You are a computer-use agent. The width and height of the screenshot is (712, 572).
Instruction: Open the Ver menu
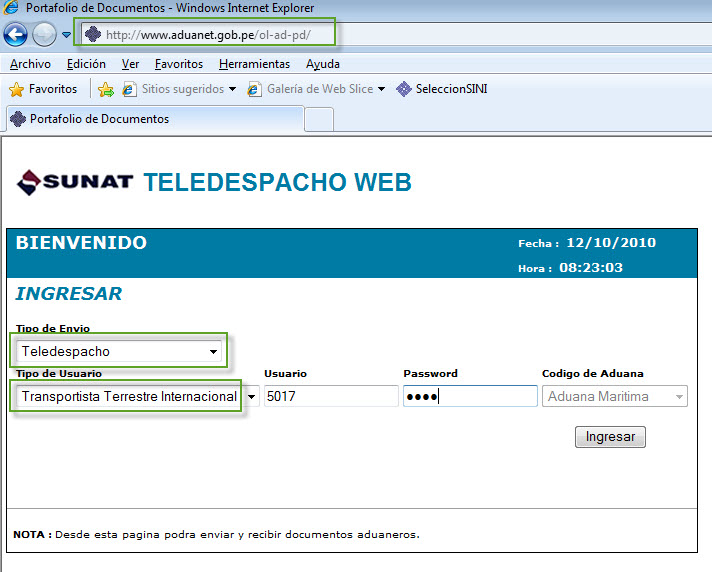(x=130, y=64)
